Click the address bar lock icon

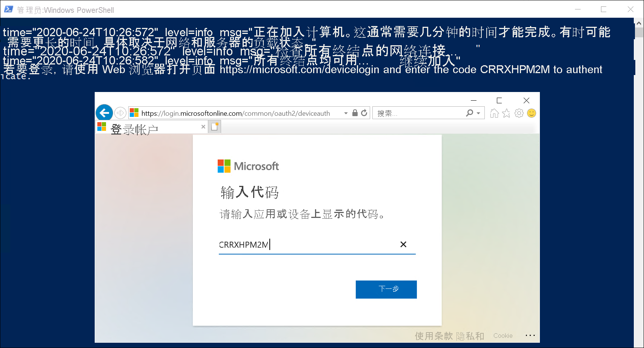pos(355,113)
